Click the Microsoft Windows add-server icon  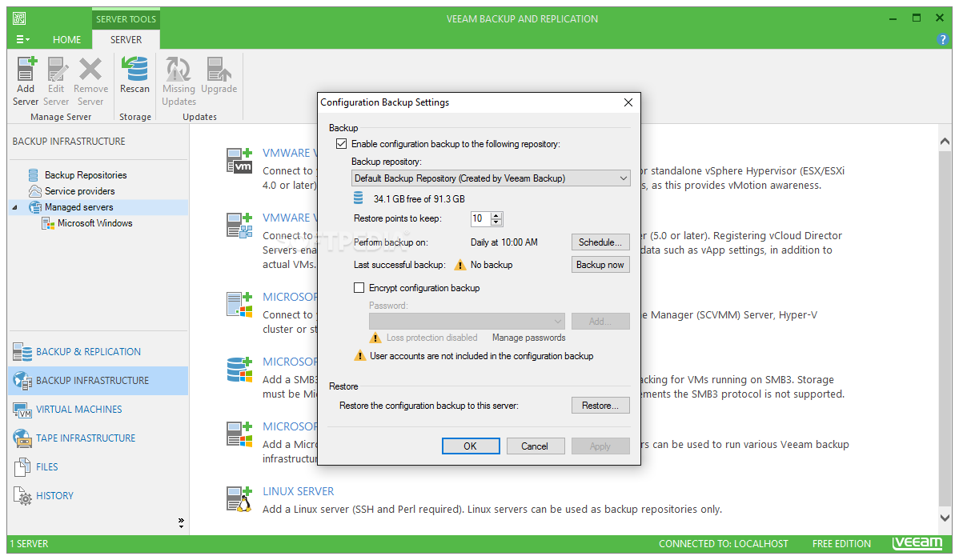coord(239,434)
